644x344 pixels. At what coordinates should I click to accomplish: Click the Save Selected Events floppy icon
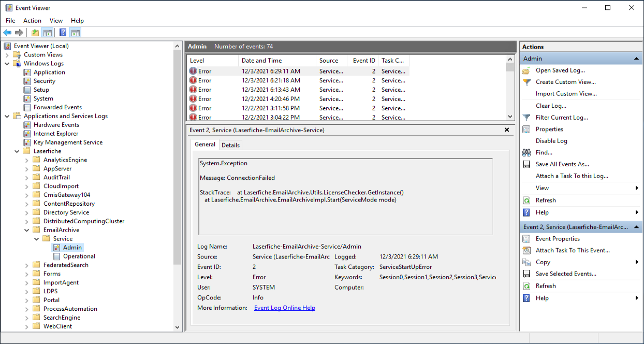(x=526, y=274)
